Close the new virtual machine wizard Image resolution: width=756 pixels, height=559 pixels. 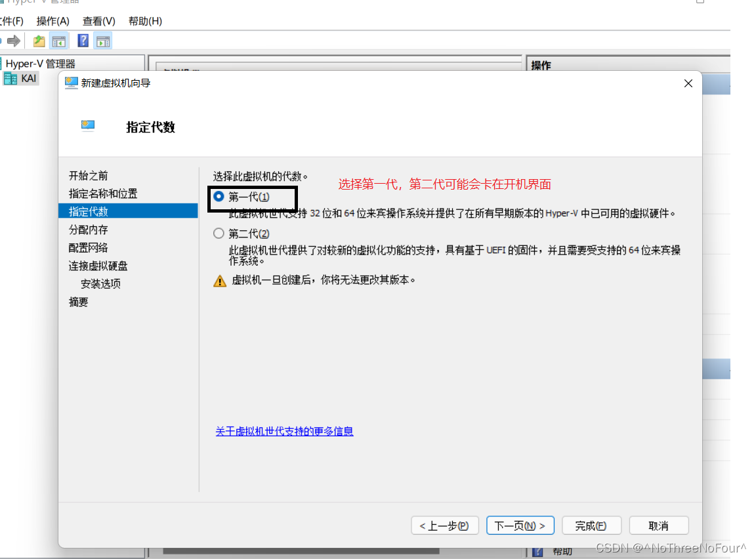click(x=688, y=83)
